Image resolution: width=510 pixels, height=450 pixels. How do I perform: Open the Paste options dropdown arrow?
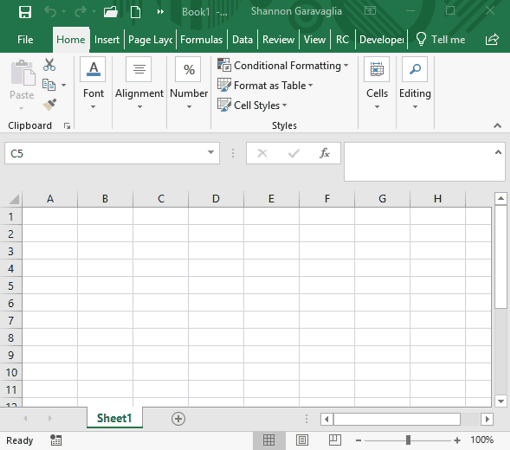[21, 108]
